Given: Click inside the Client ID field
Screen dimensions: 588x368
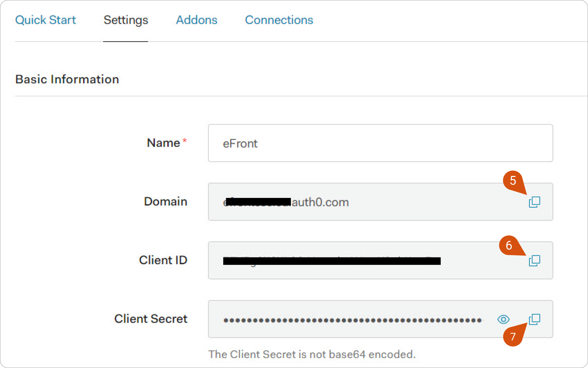Looking at the screenshot, I should point(381,260).
